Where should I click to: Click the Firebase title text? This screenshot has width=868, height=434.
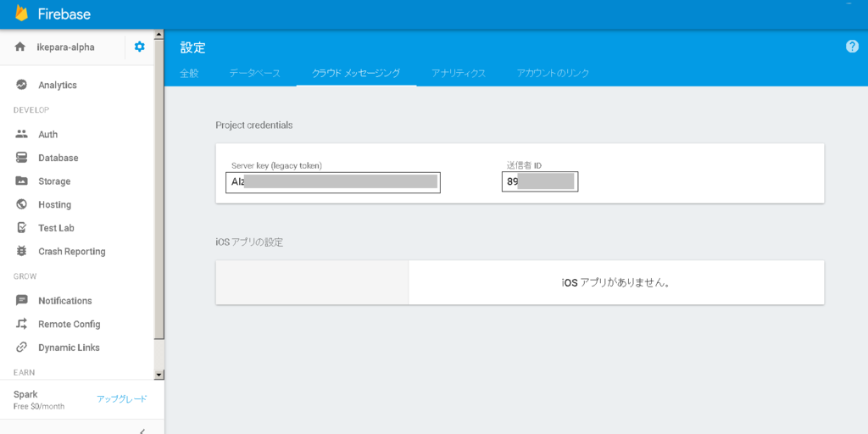[64, 14]
